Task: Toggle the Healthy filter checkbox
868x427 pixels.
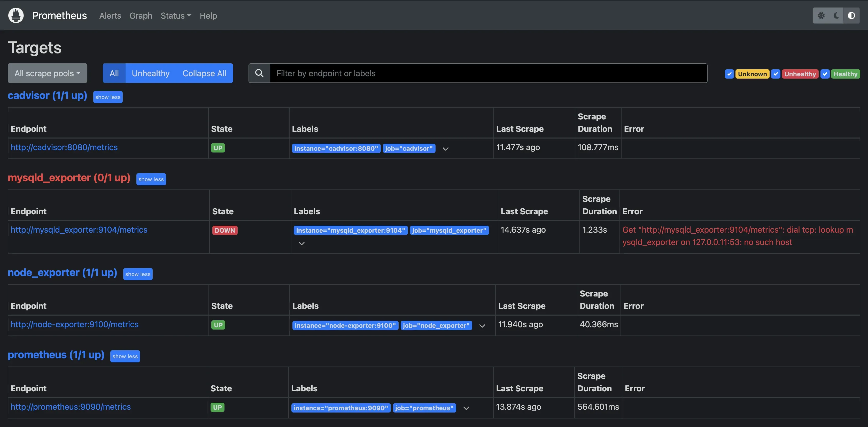Action: point(826,74)
